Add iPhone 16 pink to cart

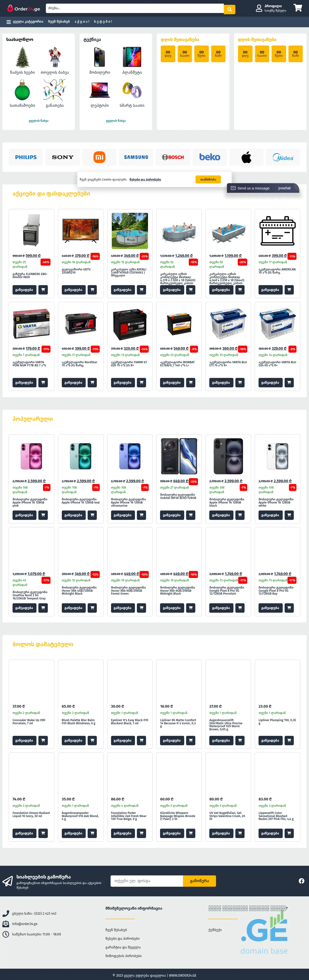click(x=43, y=515)
